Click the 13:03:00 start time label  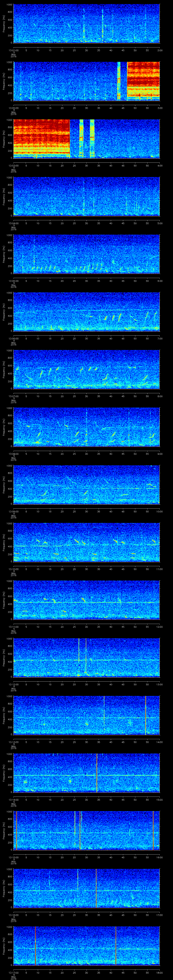click(13, 166)
